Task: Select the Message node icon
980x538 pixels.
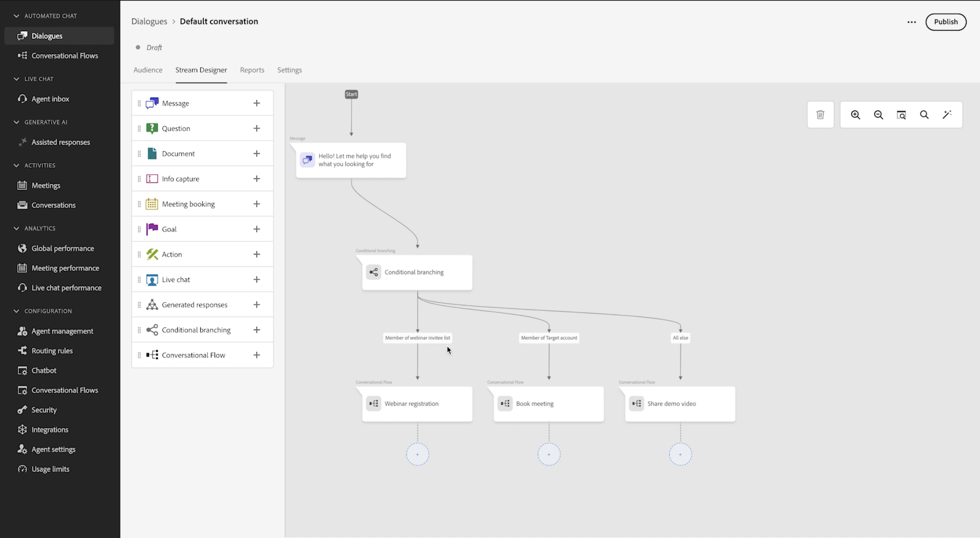Action: (152, 103)
